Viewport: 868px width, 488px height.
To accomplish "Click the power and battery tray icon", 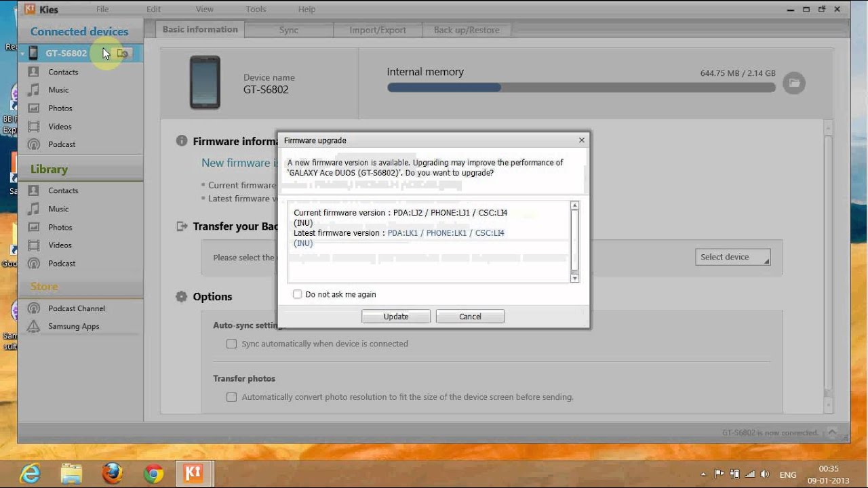I will (735, 474).
